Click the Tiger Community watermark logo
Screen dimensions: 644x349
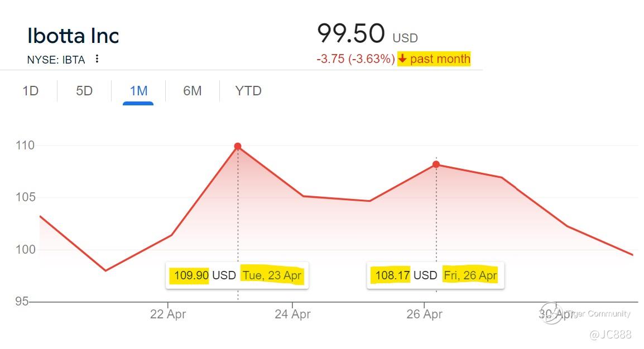[x=550, y=314]
